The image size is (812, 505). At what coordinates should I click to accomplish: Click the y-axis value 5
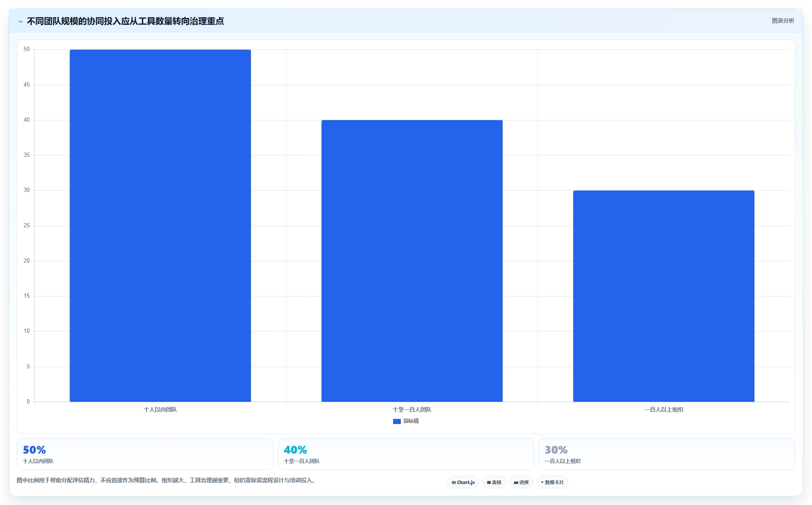tap(28, 367)
